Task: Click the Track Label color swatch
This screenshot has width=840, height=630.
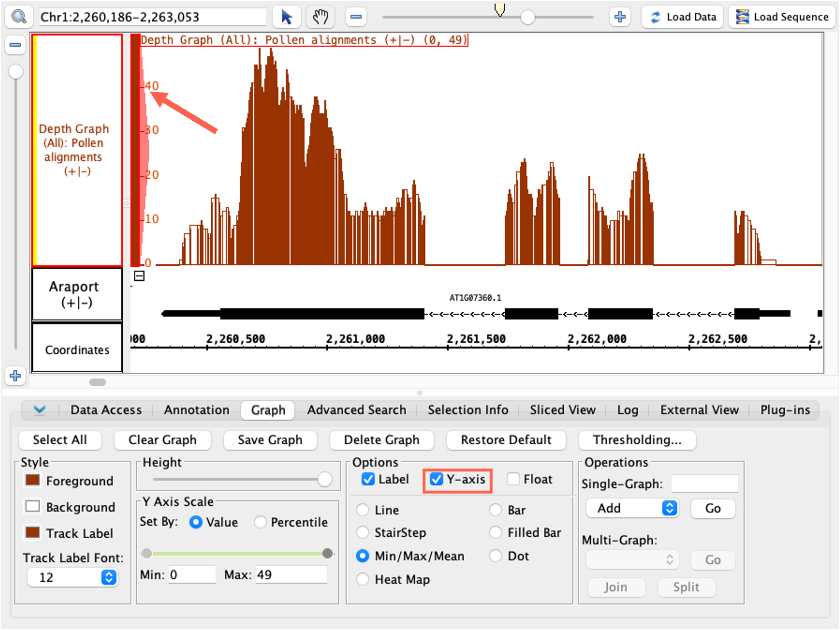Action: [32, 532]
